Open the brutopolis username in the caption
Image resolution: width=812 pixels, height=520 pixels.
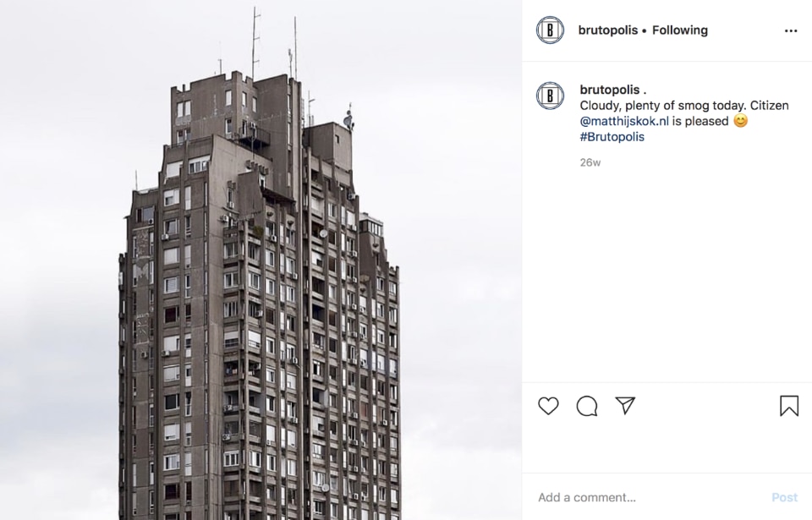(610, 90)
